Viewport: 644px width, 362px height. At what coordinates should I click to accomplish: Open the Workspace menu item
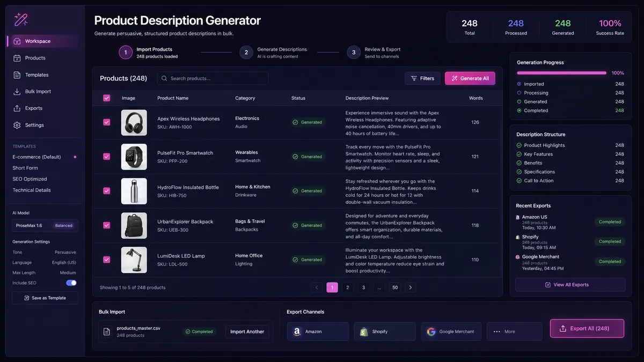[43, 41]
